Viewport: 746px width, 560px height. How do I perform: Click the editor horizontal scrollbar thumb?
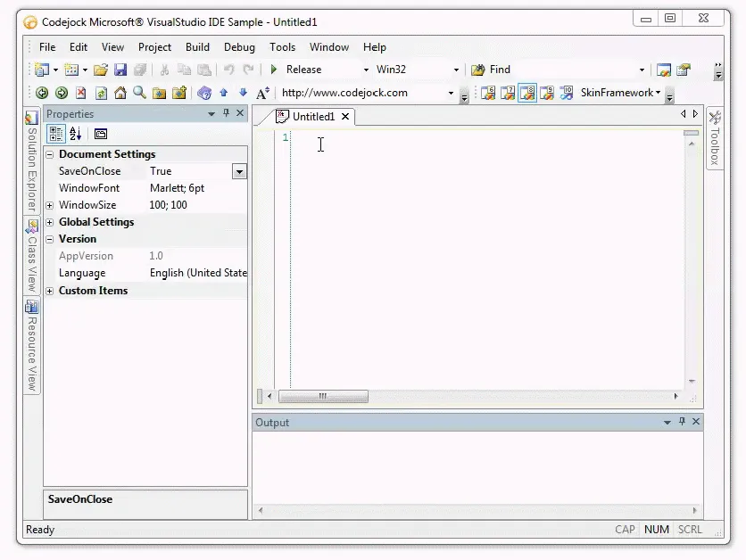pyautogui.click(x=323, y=396)
